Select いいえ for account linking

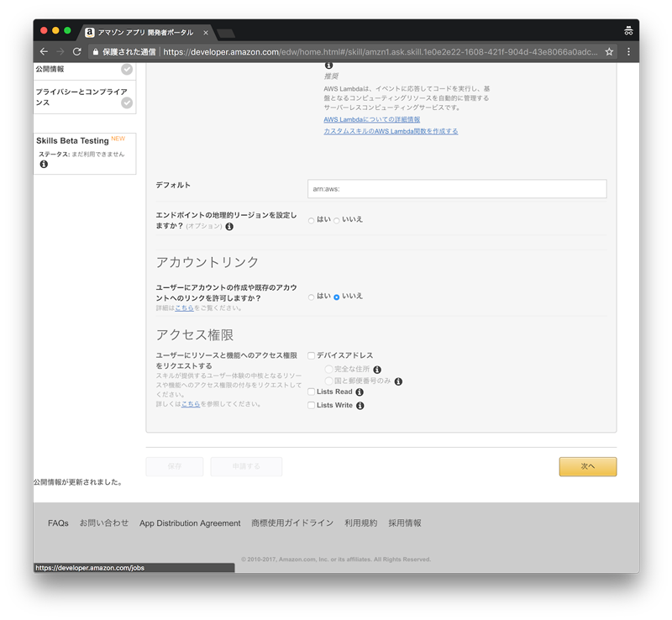pyautogui.click(x=337, y=297)
